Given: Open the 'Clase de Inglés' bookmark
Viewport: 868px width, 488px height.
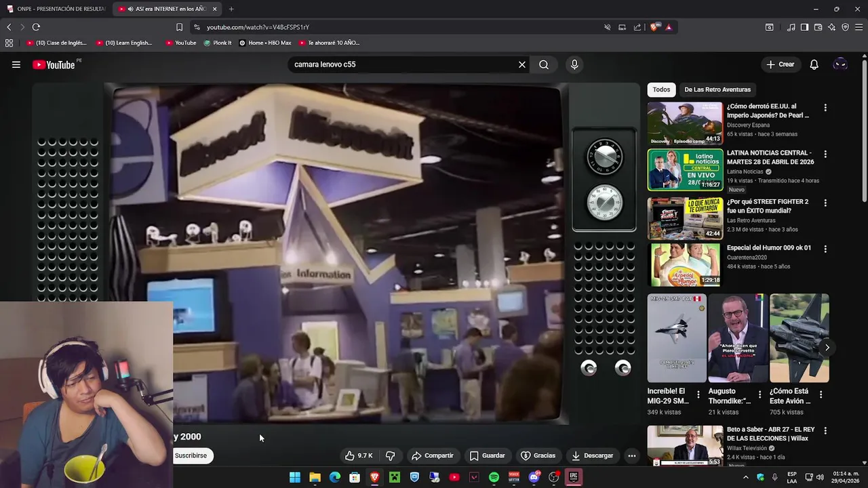Looking at the screenshot, I should [x=57, y=43].
